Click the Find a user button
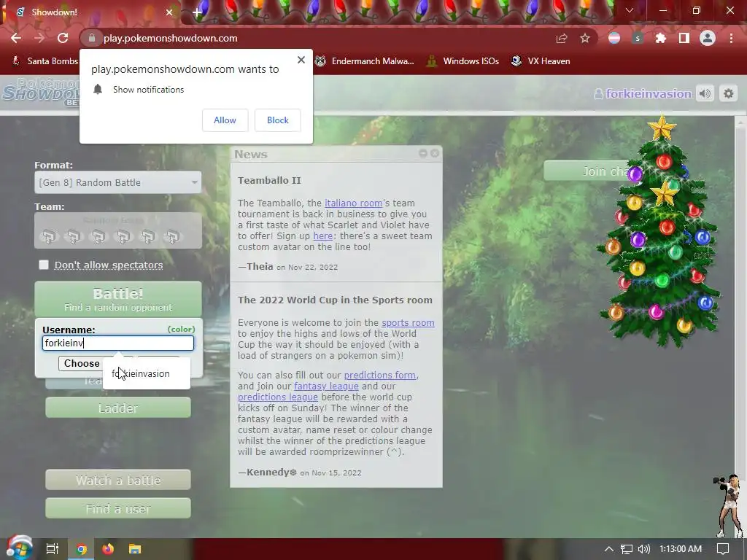The width and height of the screenshot is (747, 560). (118, 508)
